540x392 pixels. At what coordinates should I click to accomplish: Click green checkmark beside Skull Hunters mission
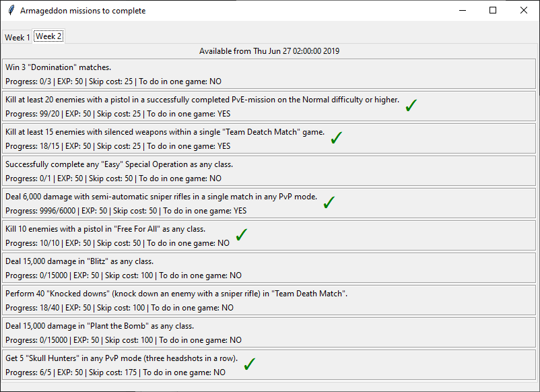click(250, 364)
